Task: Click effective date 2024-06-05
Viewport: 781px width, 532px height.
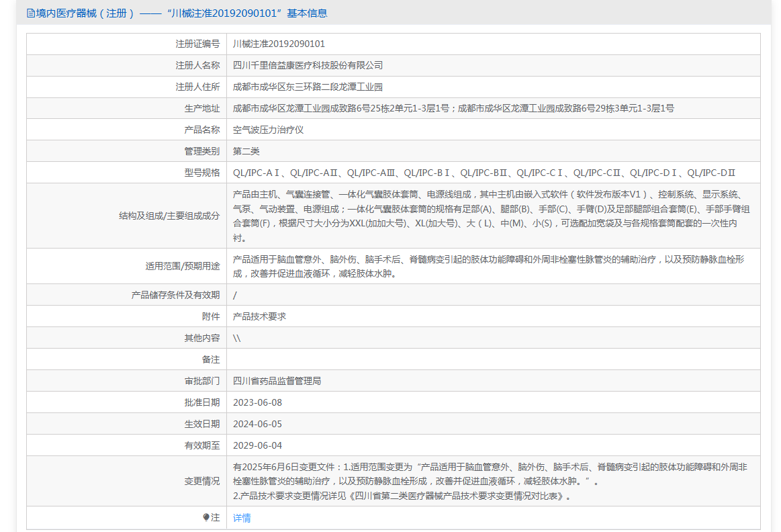Action: pos(257,424)
